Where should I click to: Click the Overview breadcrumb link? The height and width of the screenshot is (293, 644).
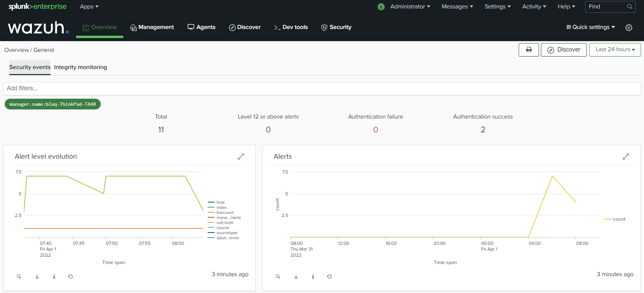pyautogui.click(x=17, y=50)
